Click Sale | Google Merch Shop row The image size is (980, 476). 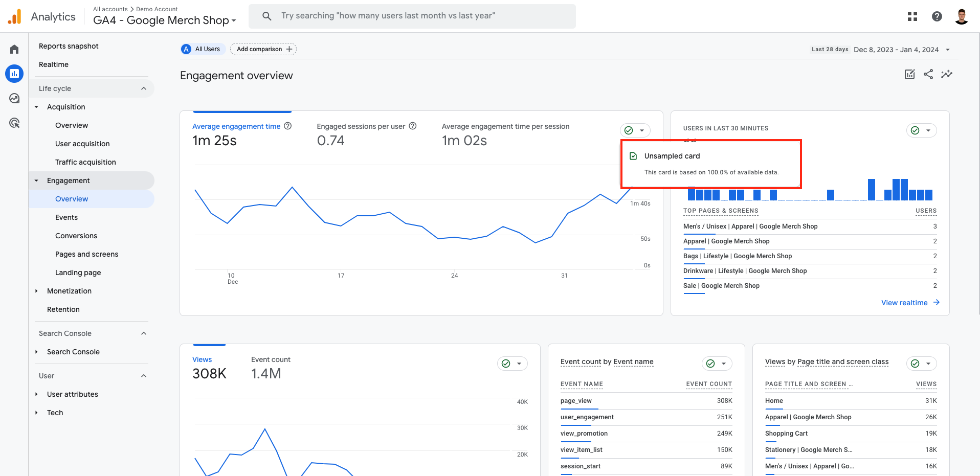(810, 286)
